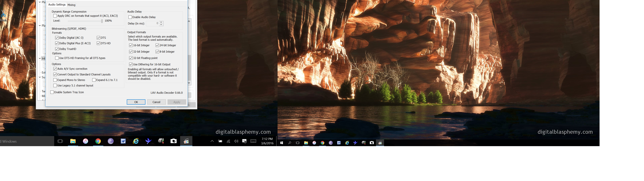The width and height of the screenshot is (644, 181).
Task: Switch to the Mixing tab
Action: 71,5
